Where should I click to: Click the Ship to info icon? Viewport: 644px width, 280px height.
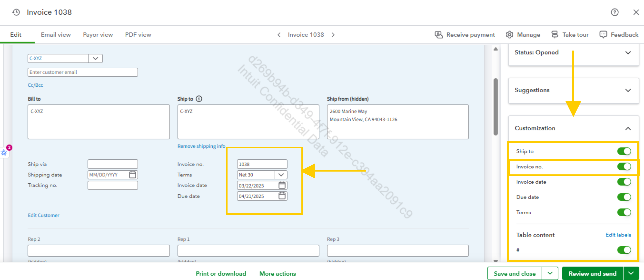coord(199,99)
